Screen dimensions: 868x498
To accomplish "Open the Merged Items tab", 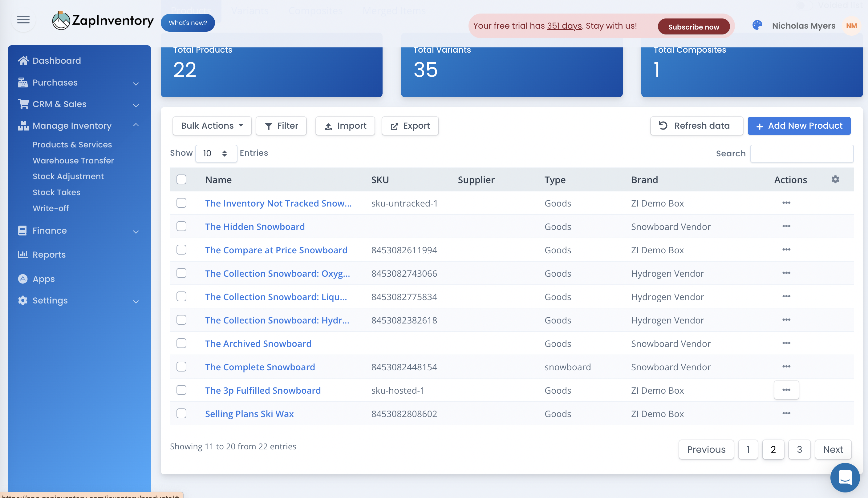I will pos(394,10).
